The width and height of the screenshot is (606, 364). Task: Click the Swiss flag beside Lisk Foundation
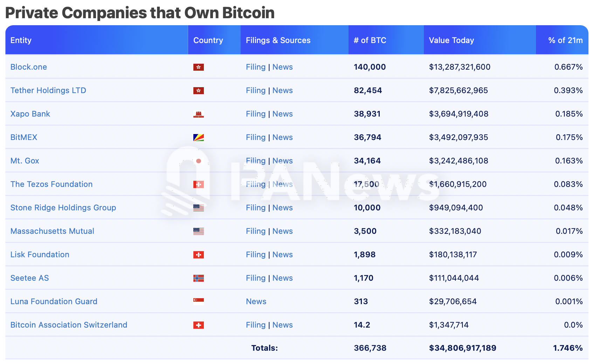[198, 255]
